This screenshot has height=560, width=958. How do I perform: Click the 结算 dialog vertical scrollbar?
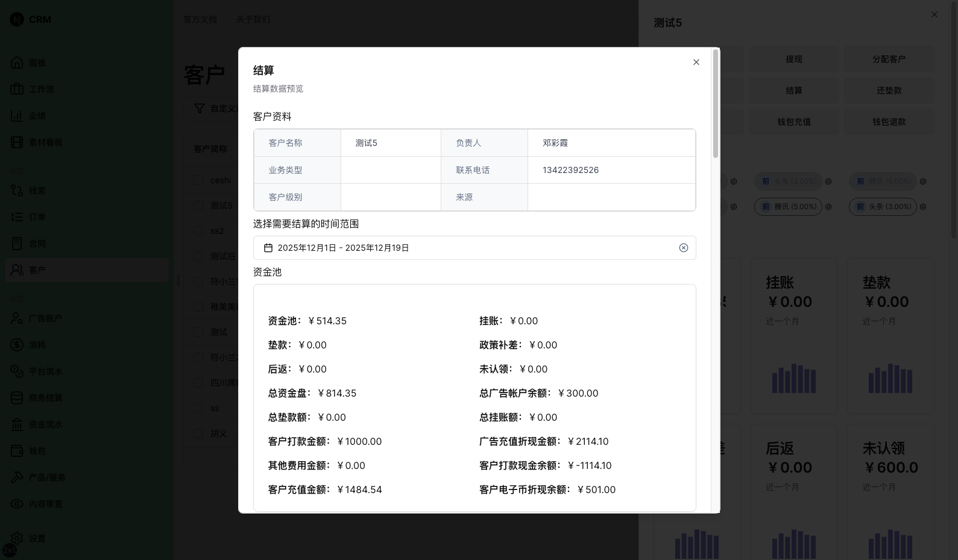point(716,104)
